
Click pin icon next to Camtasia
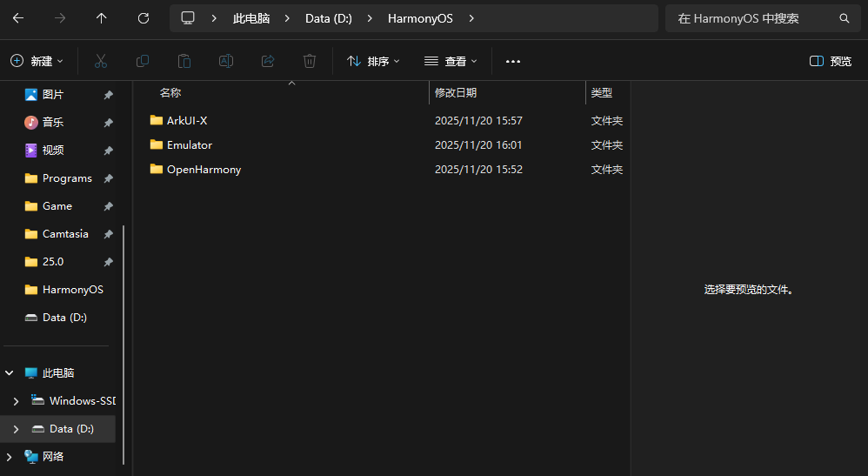point(109,234)
